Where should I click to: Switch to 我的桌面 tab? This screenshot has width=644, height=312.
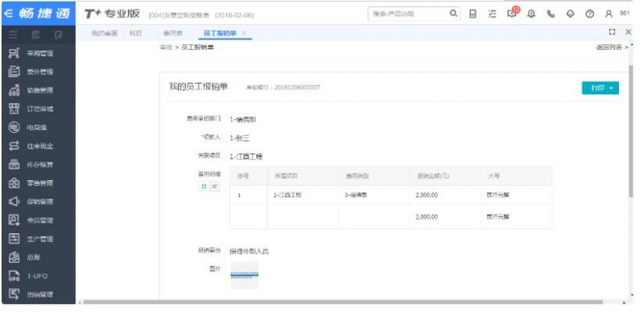105,33
